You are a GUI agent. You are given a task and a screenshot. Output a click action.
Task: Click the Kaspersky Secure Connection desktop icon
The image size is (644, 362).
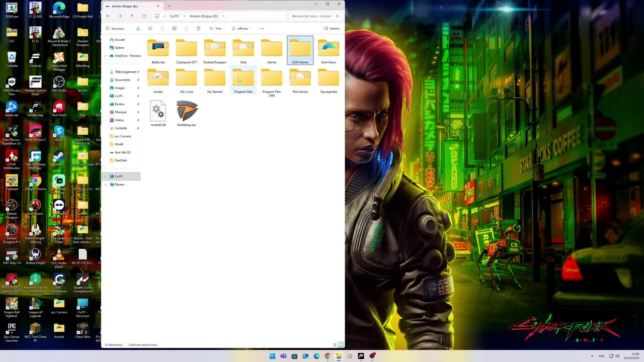click(x=35, y=283)
